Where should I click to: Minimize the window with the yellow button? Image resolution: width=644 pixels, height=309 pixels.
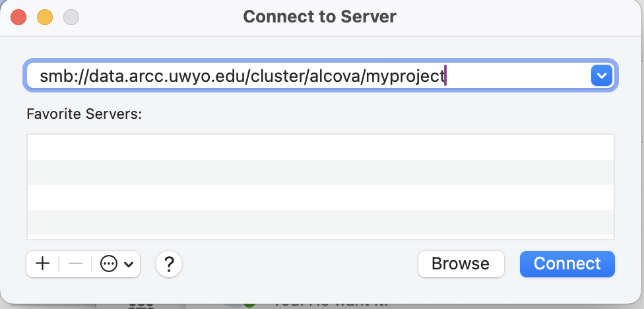coord(44,17)
